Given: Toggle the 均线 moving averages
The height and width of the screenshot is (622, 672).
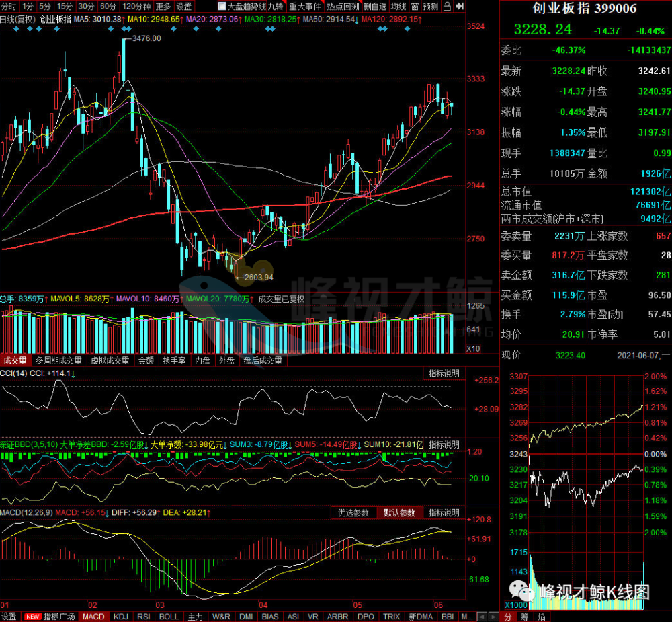Looking at the screenshot, I should pos(398,7).
